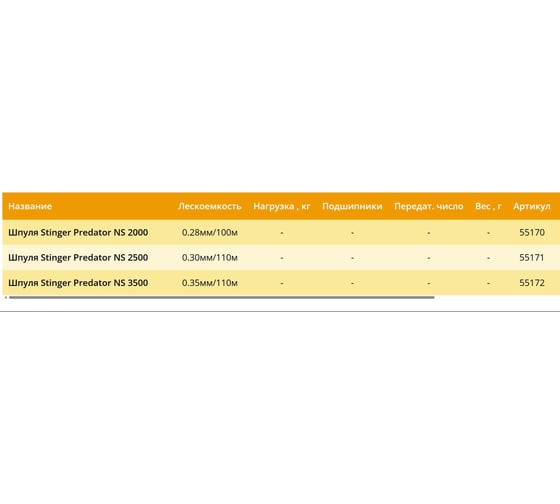Select row Шпуля Stinger Predator NS 2000
Image resolution: width=560 pixels, height=504 pixels.
(281, 233)
